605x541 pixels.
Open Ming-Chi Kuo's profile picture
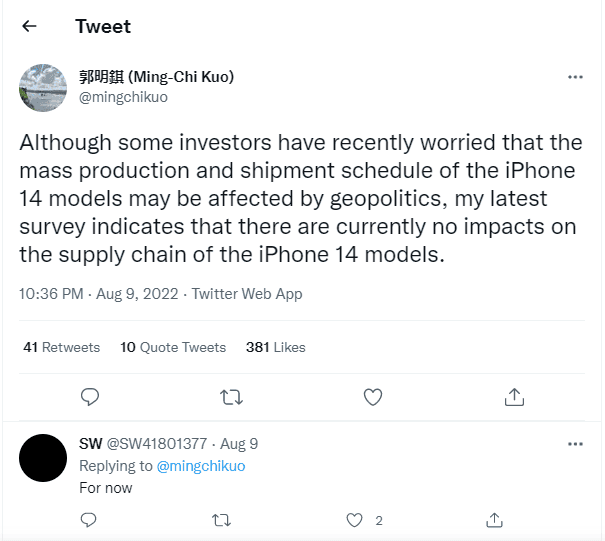(43, 87)
